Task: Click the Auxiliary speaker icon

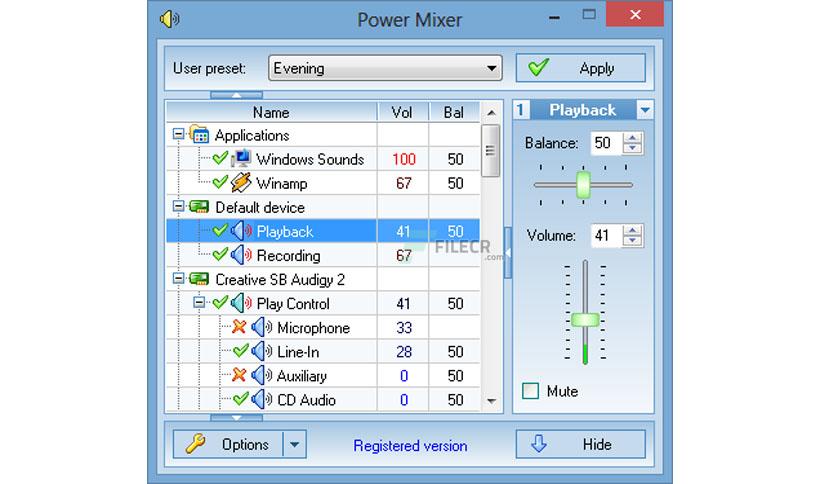Action: click(262, 375)
